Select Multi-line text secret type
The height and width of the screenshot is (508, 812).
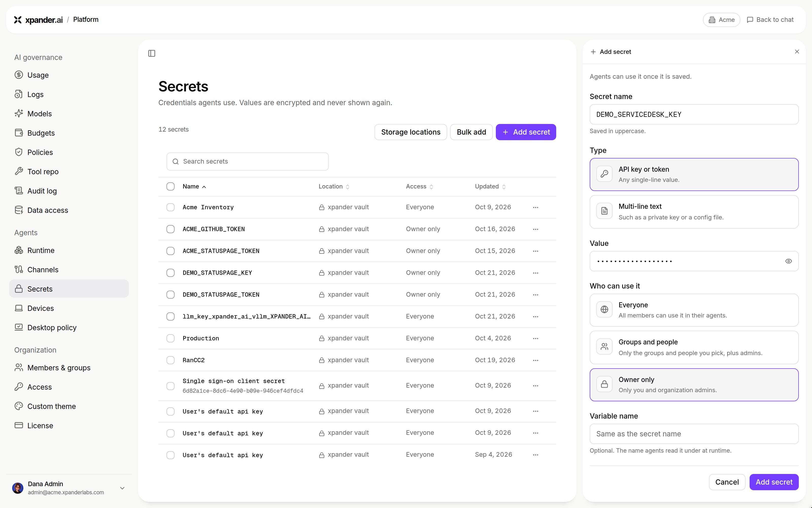point(694,212)
